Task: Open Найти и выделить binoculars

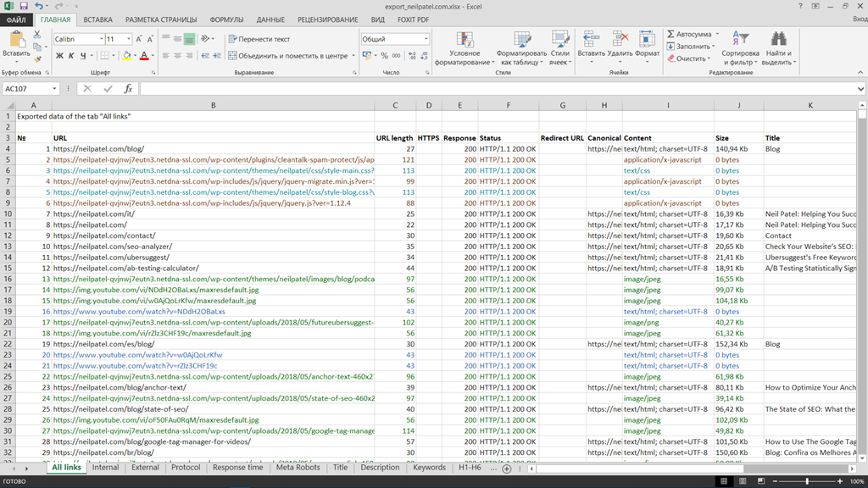Action: (778, 48)
